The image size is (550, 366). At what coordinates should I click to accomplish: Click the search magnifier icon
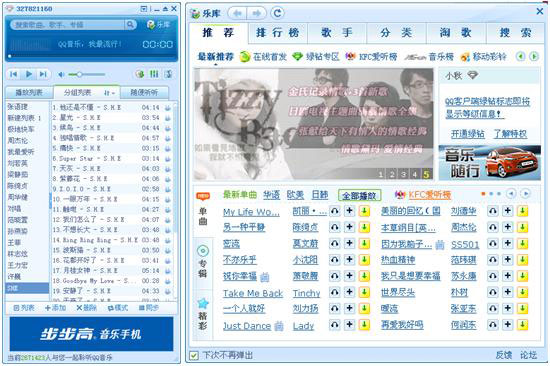130,25
